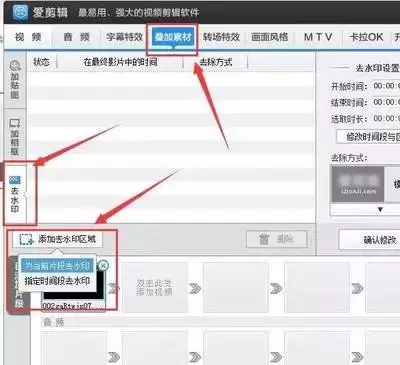Viewport: 400px width, 365px height.
Task: Choose 为当前片段去水印 from the popup menu
Action: click(x=57, y=266)
